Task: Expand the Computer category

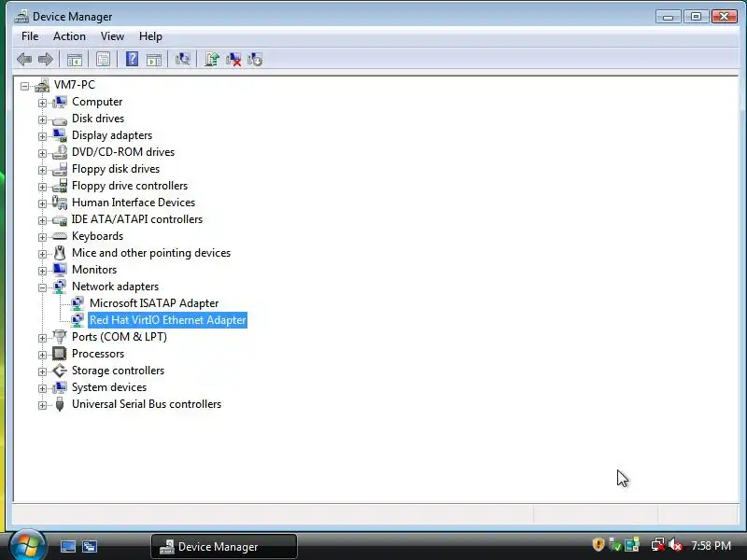Action: (42, 103)
